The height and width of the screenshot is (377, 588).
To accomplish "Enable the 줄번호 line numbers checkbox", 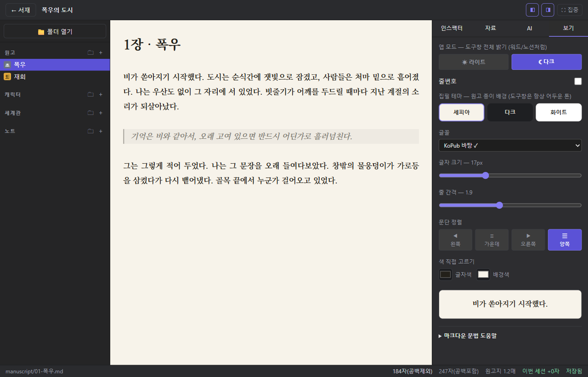I will point(578,81).
